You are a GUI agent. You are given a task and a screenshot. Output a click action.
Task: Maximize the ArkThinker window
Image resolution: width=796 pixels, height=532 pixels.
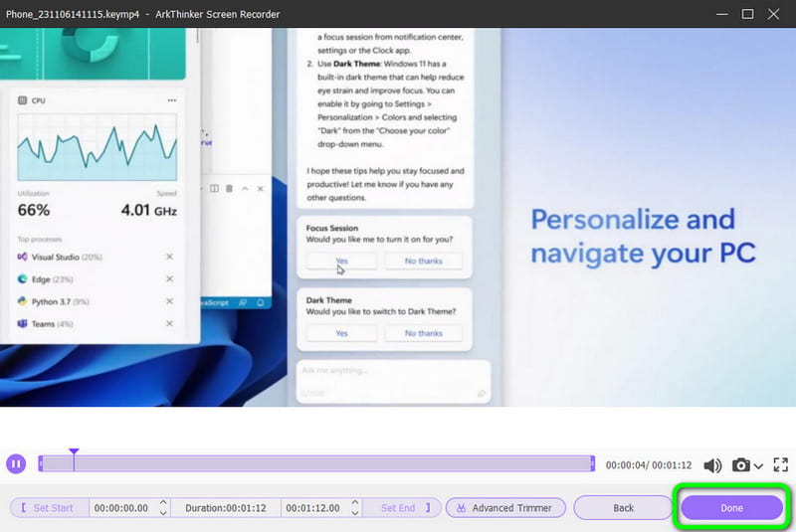[747, 14]
